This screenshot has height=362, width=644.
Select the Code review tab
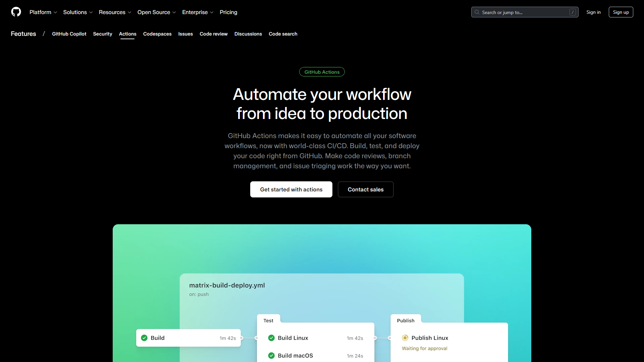point(214,34)
